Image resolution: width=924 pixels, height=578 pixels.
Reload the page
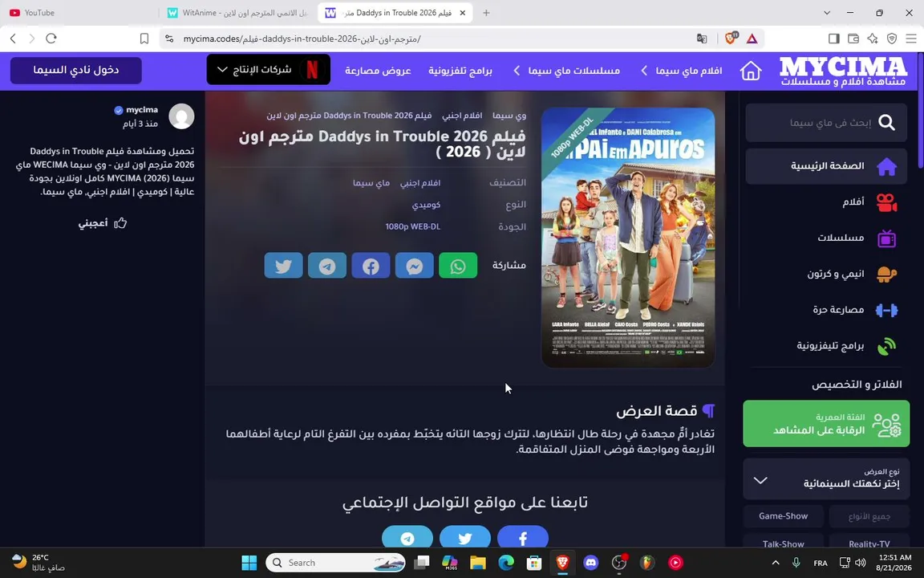(51, 39)
